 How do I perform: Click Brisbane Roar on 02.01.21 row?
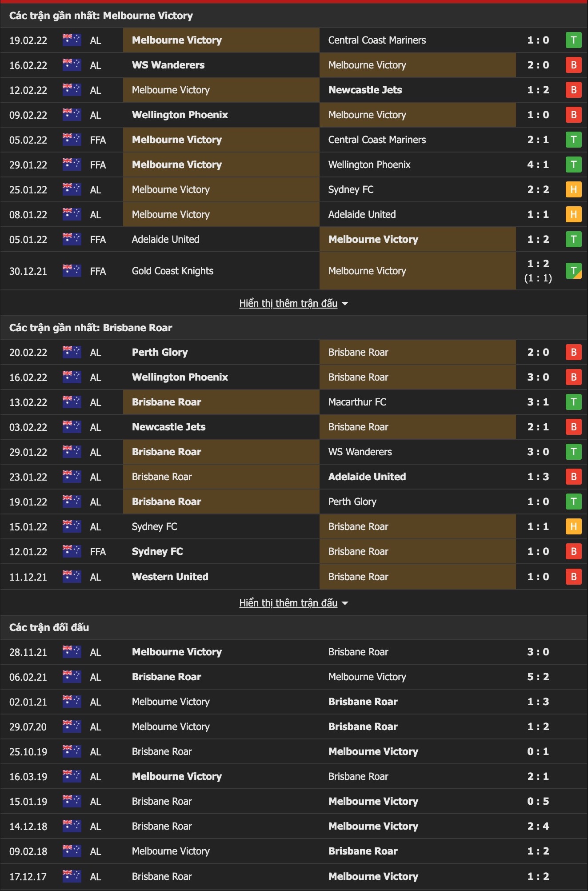(x=363, y=702)
